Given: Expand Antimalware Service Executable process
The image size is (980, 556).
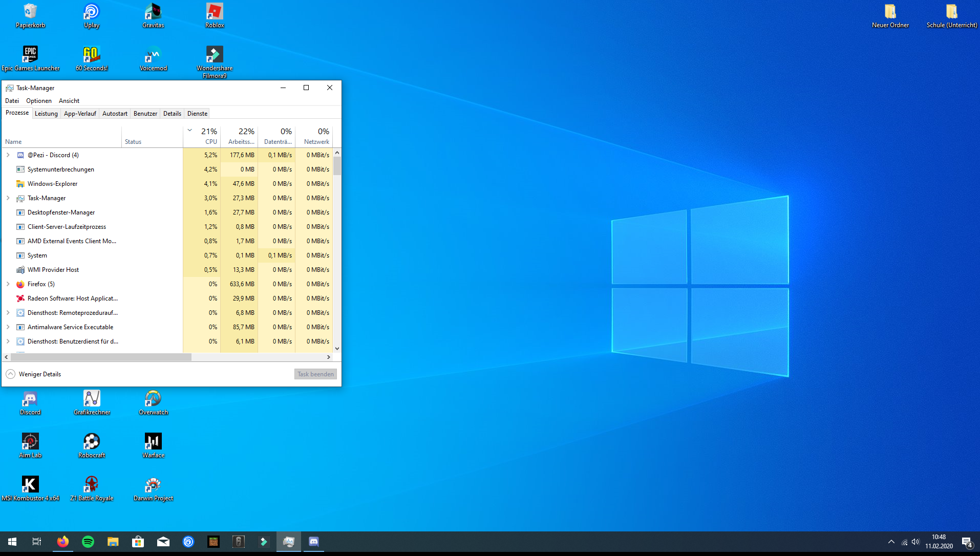Looking at the screenshot, I should (8, 327).
